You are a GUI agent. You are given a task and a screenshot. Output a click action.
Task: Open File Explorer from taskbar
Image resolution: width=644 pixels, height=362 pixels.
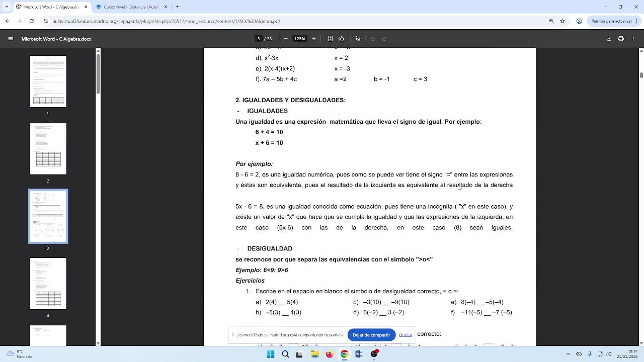click(x=314, y=354)
